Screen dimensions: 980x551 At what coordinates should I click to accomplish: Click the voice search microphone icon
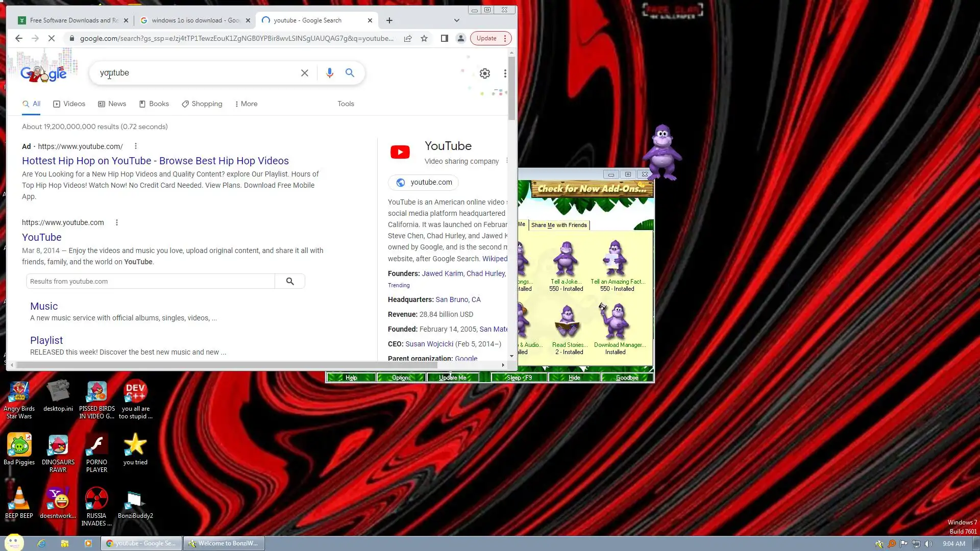coord(330,73)
